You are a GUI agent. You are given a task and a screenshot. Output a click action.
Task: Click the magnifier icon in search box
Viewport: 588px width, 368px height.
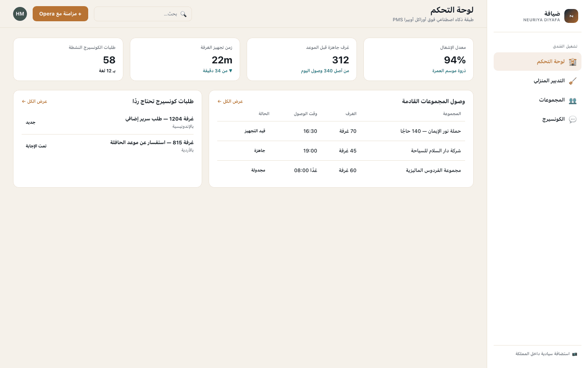tap(183, 14)
